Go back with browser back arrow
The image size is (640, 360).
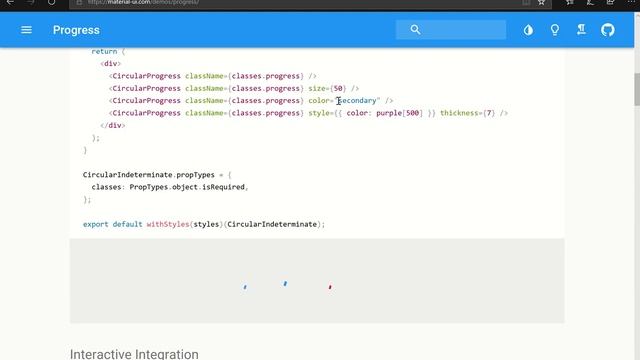[10, 2]
